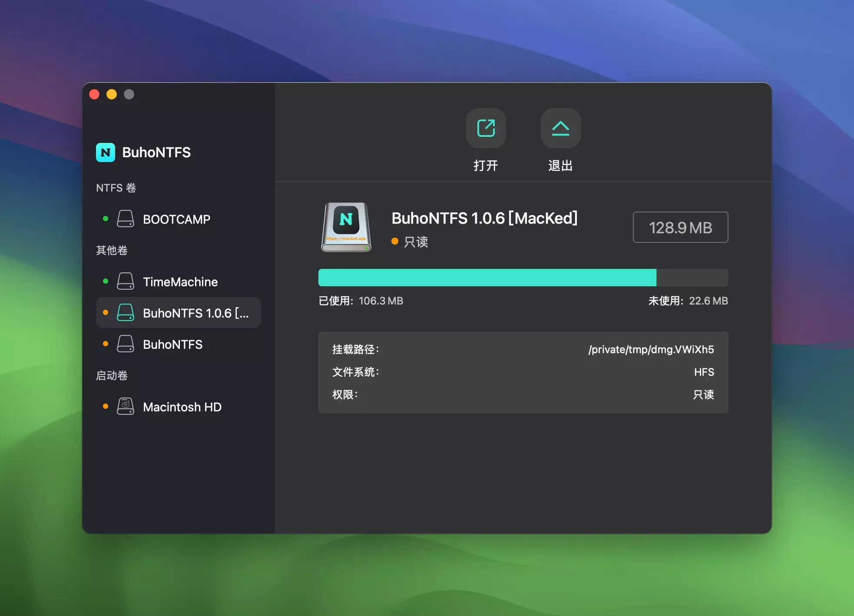
Task: Click the Open (打开) icon button
Action: (486, 128)
